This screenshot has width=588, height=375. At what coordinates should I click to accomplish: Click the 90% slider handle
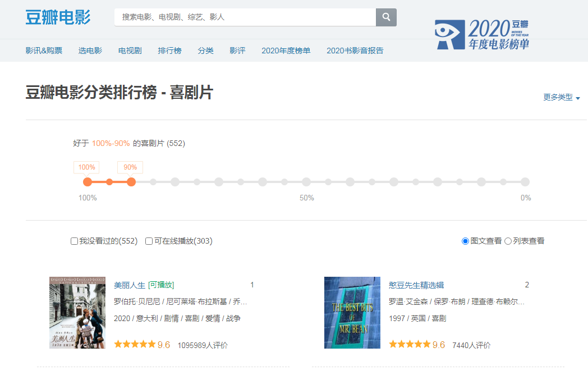point(131,182)
